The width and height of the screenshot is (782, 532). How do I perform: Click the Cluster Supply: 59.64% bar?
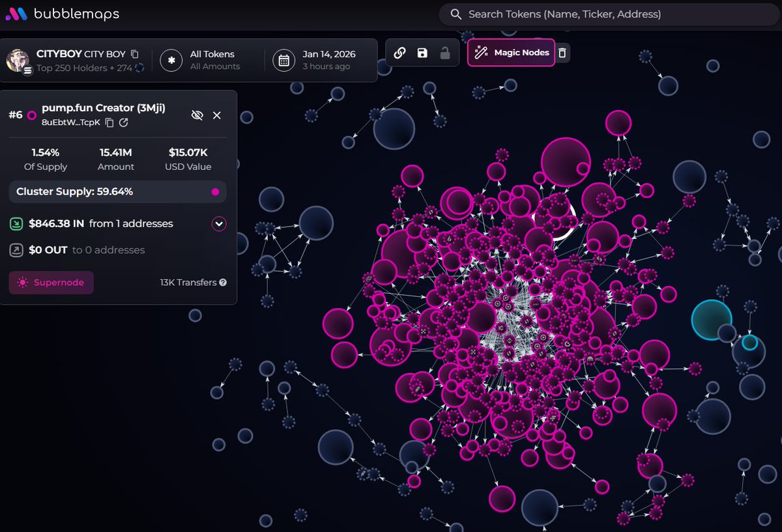tap(118, 191)
